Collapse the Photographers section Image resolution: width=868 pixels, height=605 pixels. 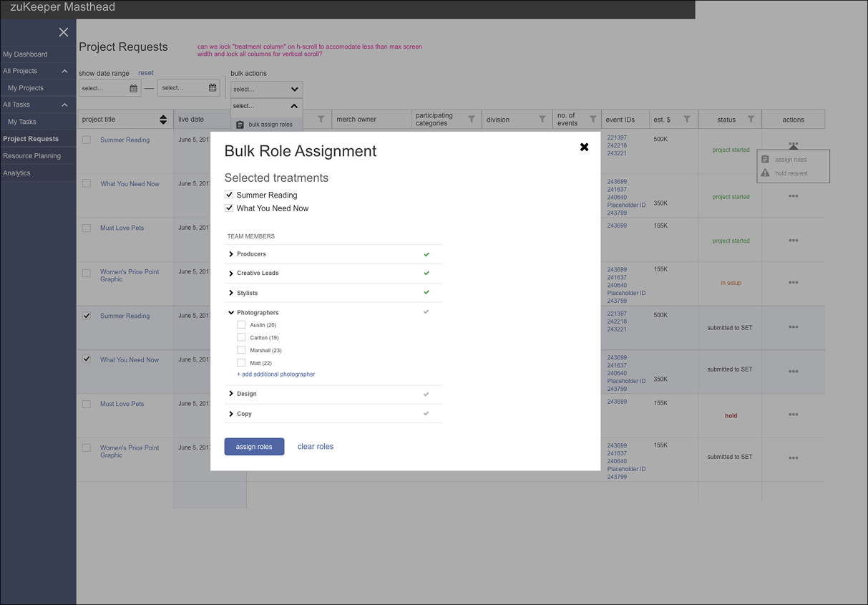(230, 312)
